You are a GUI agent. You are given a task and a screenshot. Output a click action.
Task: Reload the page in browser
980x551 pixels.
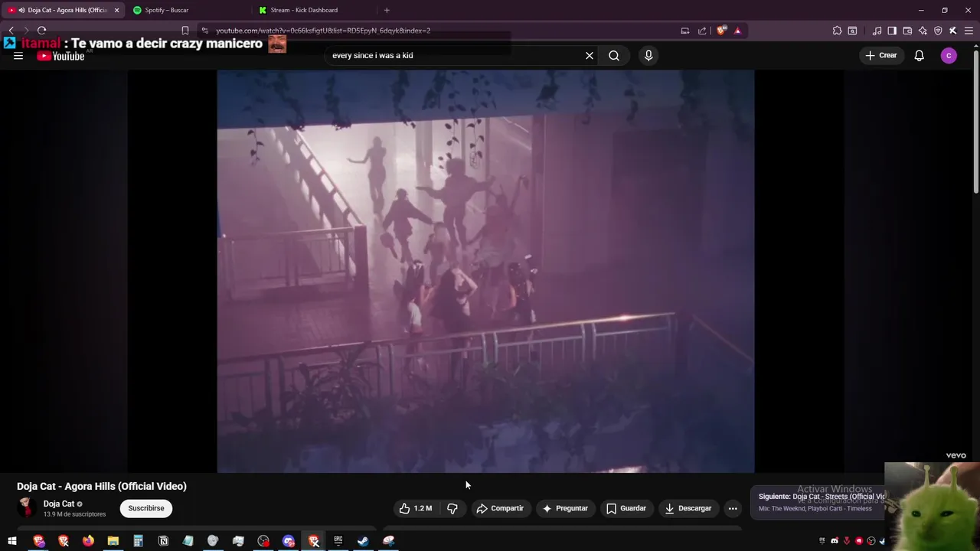tap(41, 31)
